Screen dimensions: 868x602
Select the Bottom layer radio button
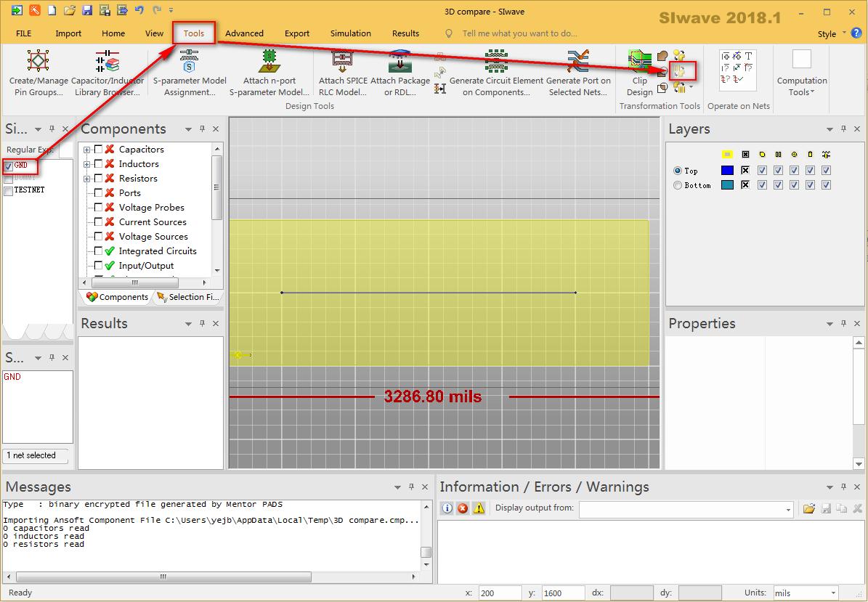pos(678,185)
